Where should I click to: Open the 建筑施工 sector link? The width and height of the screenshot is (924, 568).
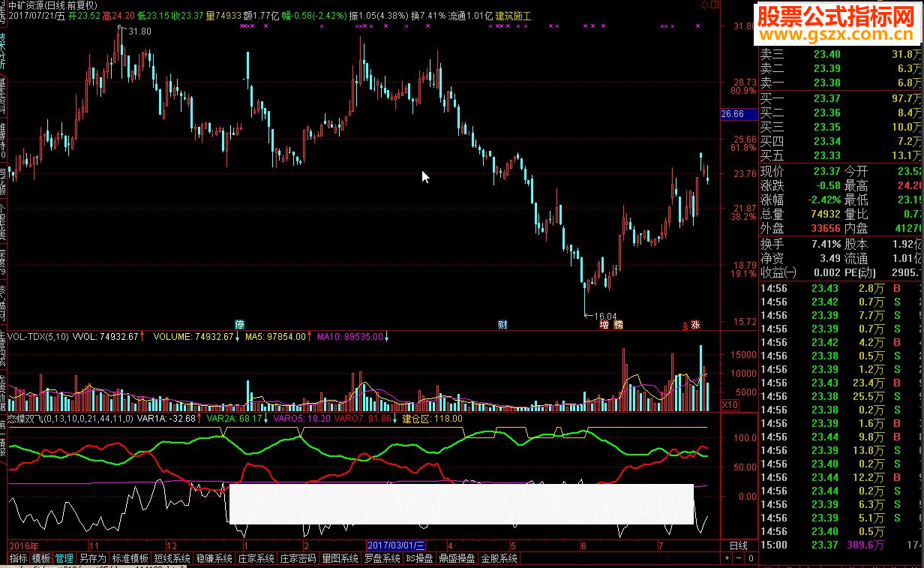click(513, 15)
